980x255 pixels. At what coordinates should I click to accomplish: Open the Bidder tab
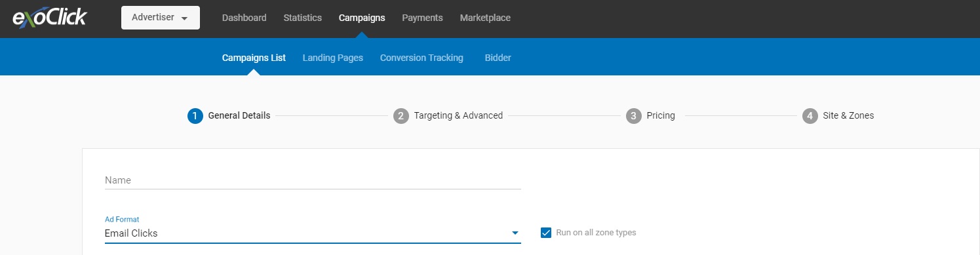[498, 58]
